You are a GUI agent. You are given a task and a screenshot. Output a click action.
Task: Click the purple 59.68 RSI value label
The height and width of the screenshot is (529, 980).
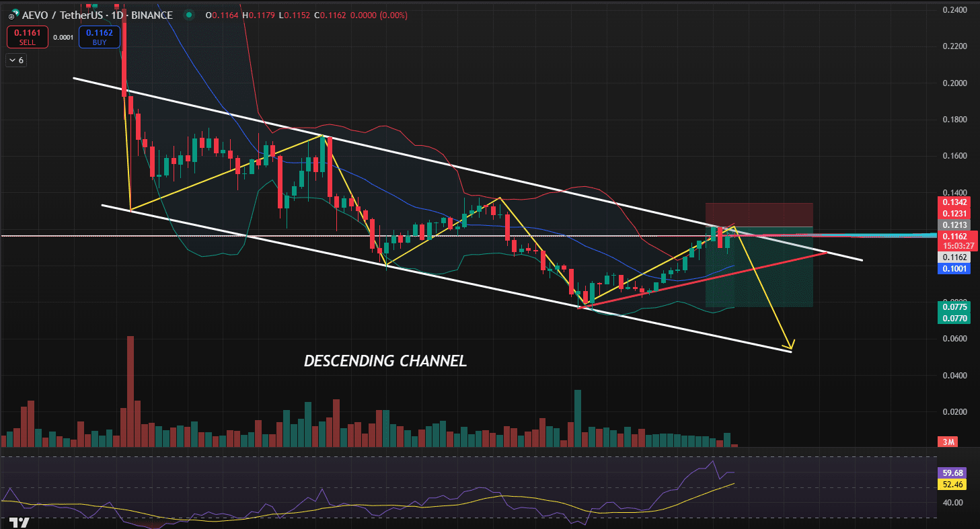coord(955,473)
